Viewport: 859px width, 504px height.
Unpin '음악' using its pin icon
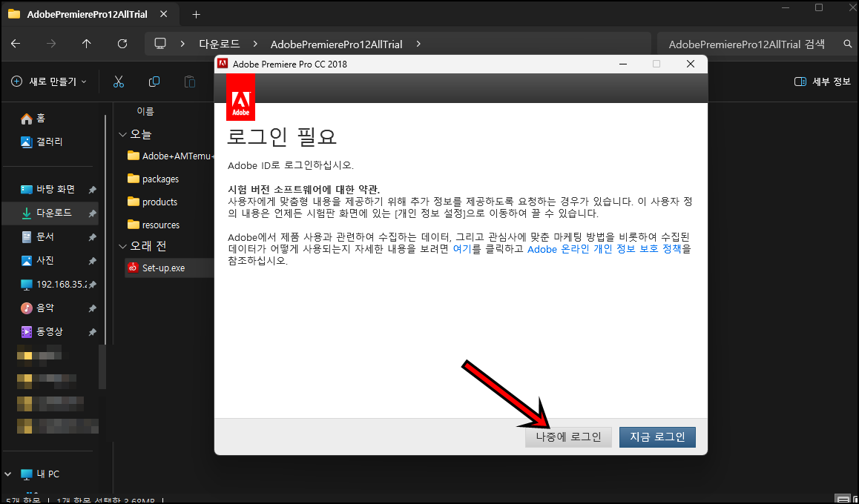(93, 308)
